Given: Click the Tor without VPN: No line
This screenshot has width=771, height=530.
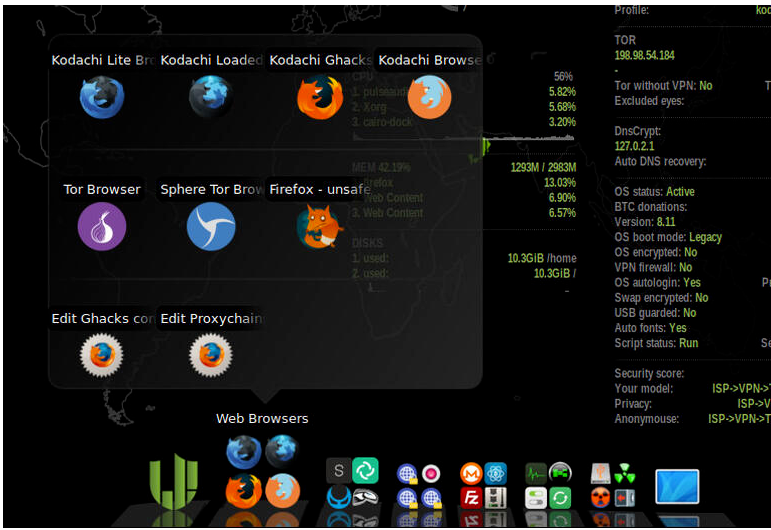Looking at the screenshot, I should 663,86.
